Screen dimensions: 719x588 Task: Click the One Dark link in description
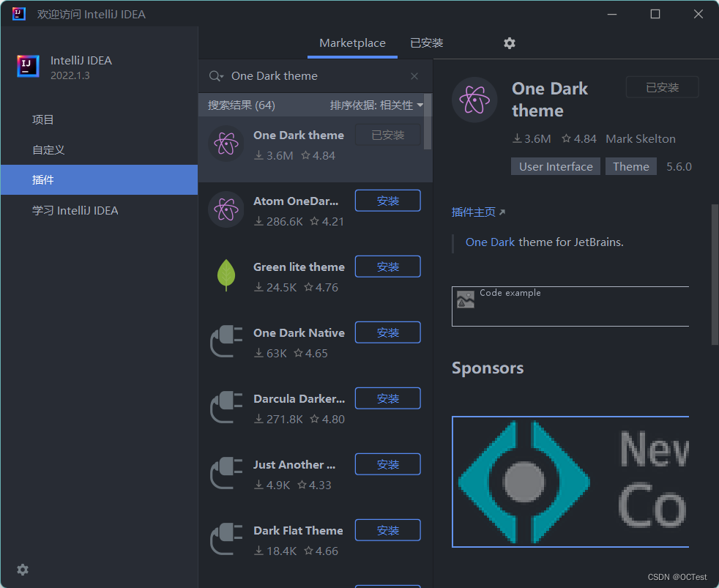coord(490,242)
